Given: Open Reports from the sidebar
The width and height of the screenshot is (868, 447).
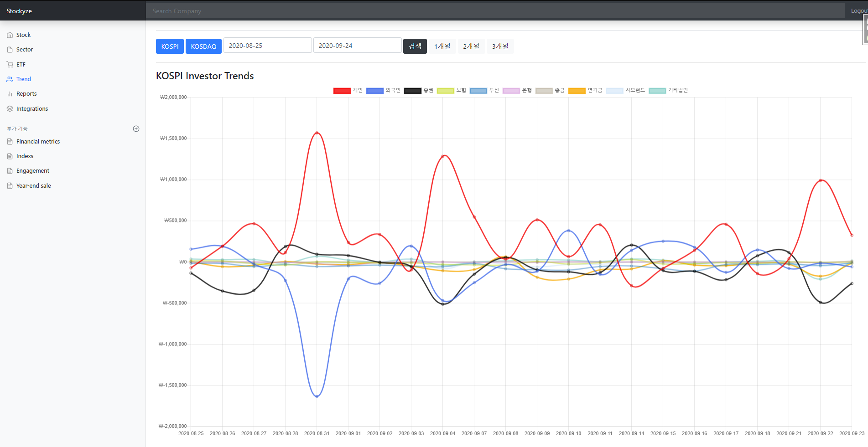Looking at the screenshot, I should coord(26,94).
